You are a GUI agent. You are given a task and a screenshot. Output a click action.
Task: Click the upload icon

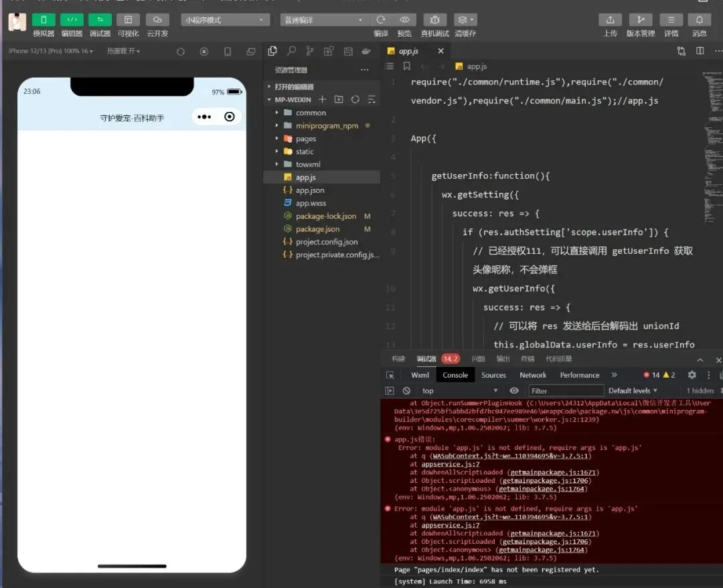point(610,20)
